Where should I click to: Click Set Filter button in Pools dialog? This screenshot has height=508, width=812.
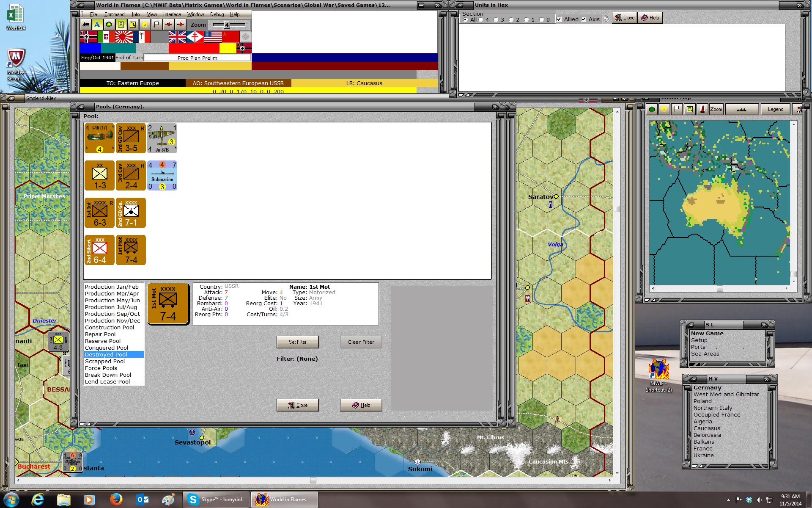(298, 342)
